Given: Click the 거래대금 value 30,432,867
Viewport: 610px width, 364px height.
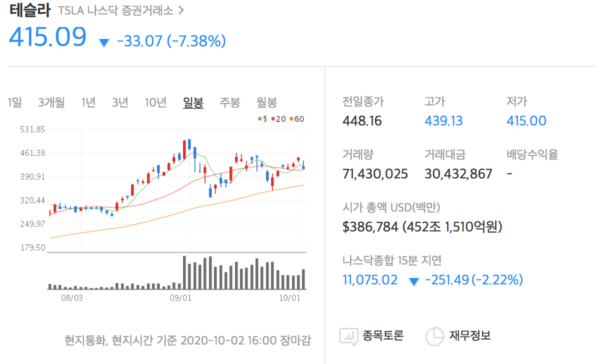Looking at the screenshot, I should point(458,174).
